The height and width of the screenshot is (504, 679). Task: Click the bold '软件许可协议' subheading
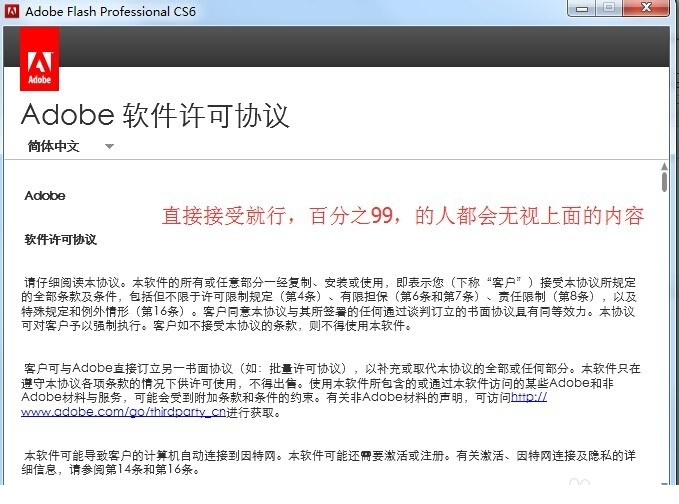coord(61,239)
